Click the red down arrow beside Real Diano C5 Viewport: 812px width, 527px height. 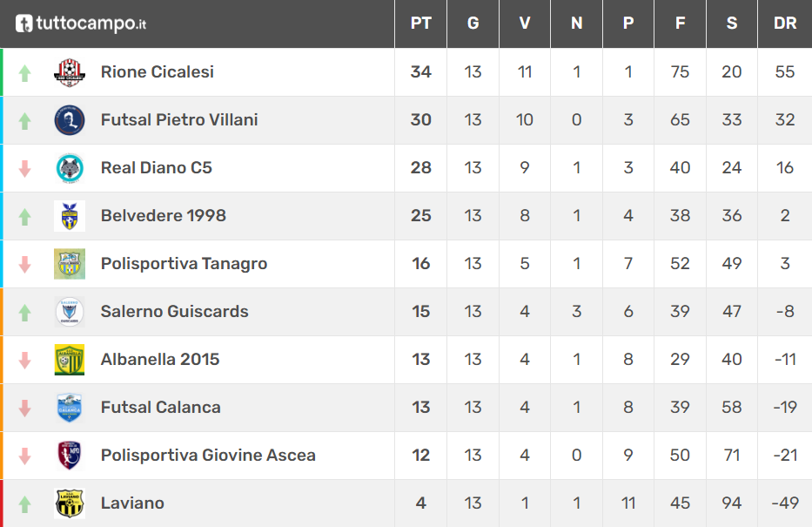(24, 169)
